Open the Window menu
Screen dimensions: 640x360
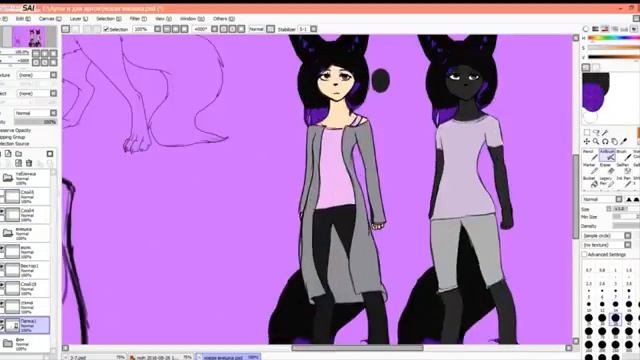click(192, 19)
